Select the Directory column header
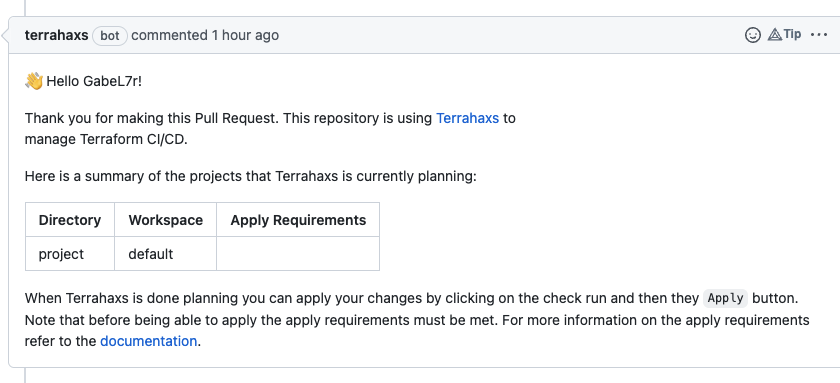Image resolution: width=840 pixels, height=383 pixels. (x=70, y=220)
